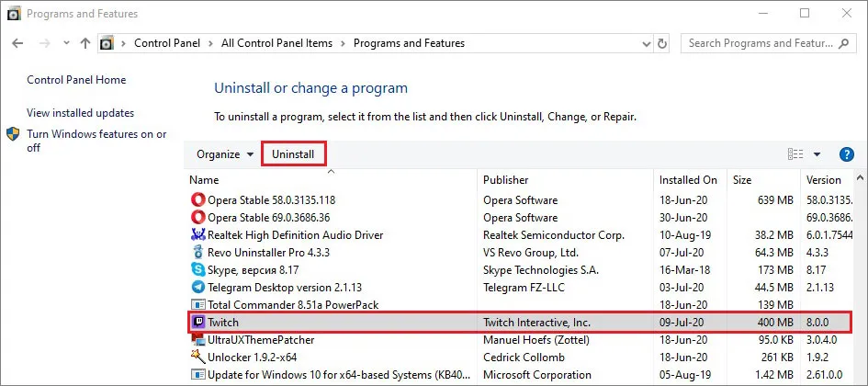Screen dimensions: 868x386
Task: Click size value 95.0 KB
Action: tap(773, 339)
